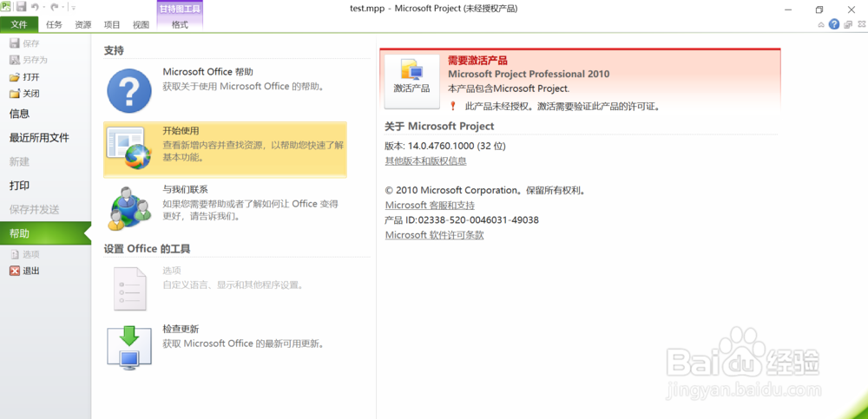Viewport: 868px width, 419px height.
Task: Click the Undo arrow icon
Action: [36, 7]
